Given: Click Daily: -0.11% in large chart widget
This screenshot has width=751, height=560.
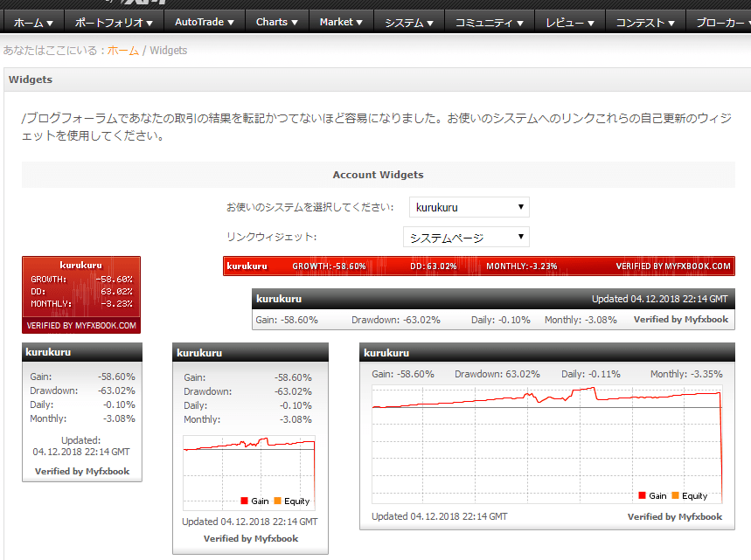Looking at the screenshot, I should pos(590,374).
